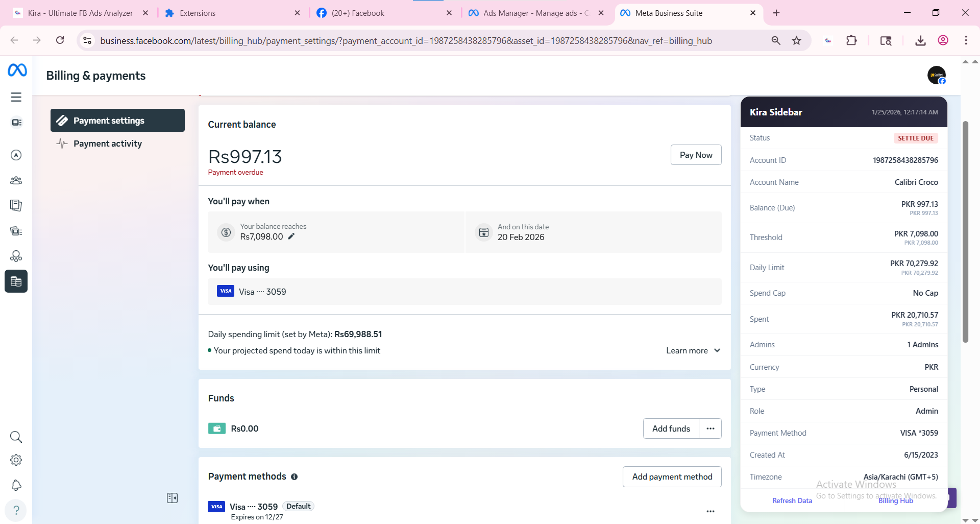
Task: Click the Kira Sidebar title
Action: pos(776,112)
